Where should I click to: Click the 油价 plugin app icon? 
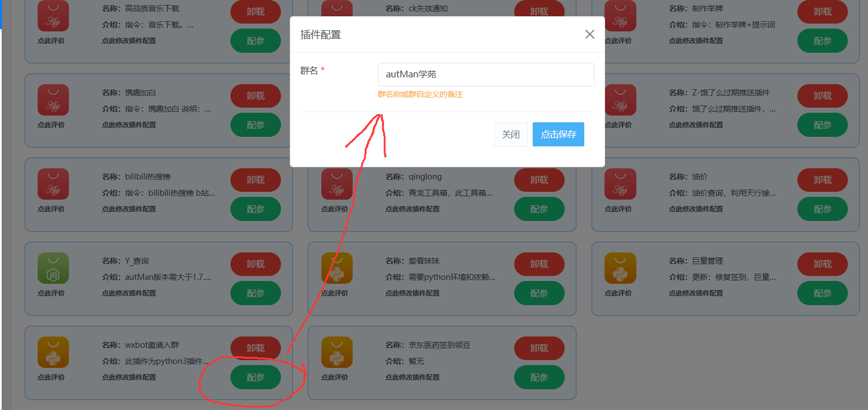(x=620, y=184)
